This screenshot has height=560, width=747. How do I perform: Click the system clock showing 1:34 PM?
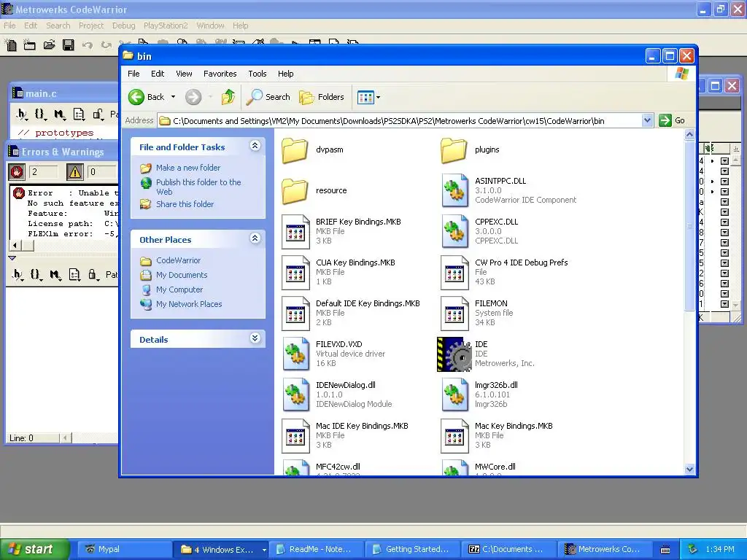coord(720,550)
